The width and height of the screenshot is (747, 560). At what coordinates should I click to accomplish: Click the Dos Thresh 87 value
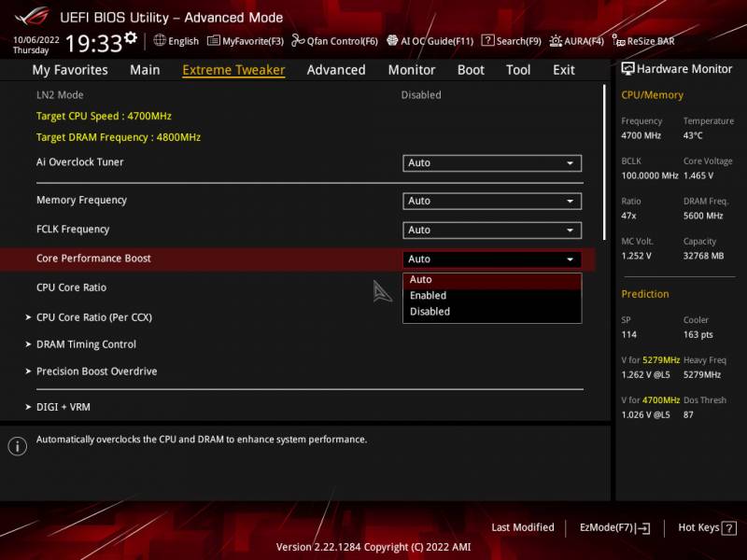(688, 414)
